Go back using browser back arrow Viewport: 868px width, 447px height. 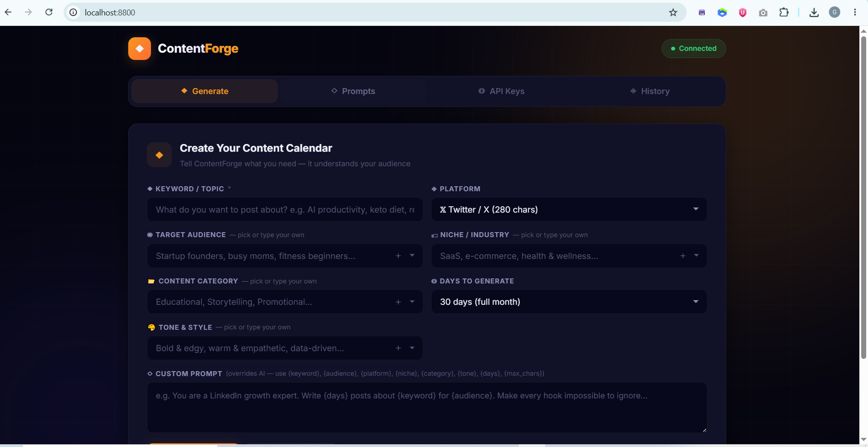click(8, 12)
